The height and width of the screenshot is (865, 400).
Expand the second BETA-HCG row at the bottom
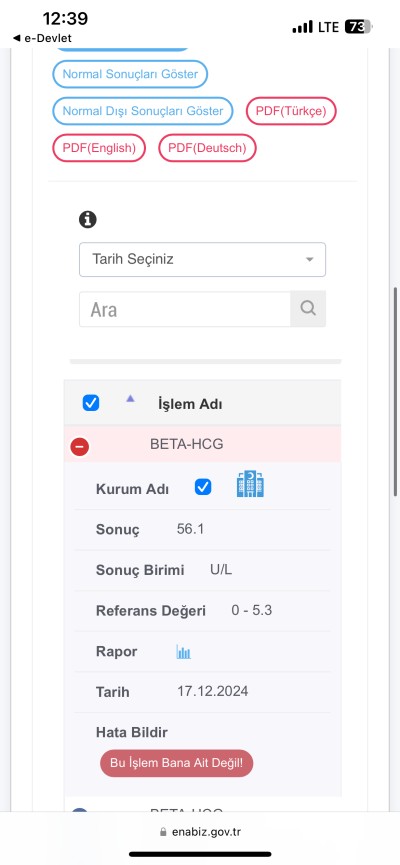pyautogui.click(x=80, y=809)
